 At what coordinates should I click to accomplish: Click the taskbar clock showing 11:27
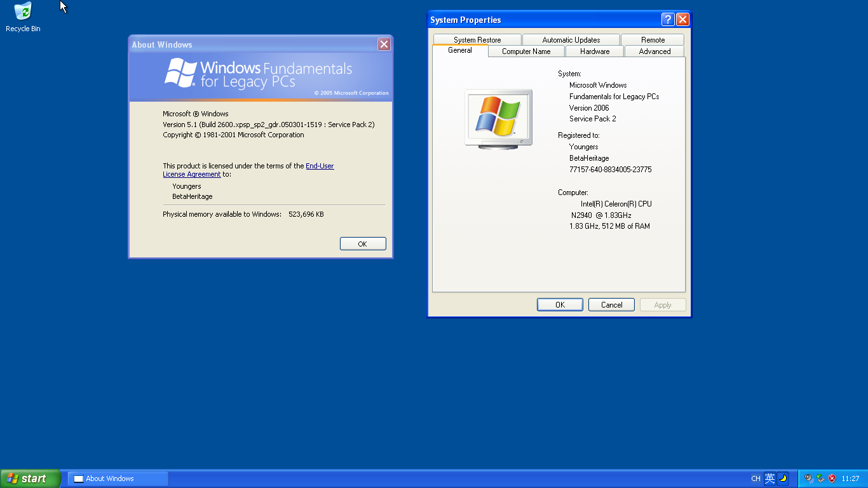click(x=850, y=478)
